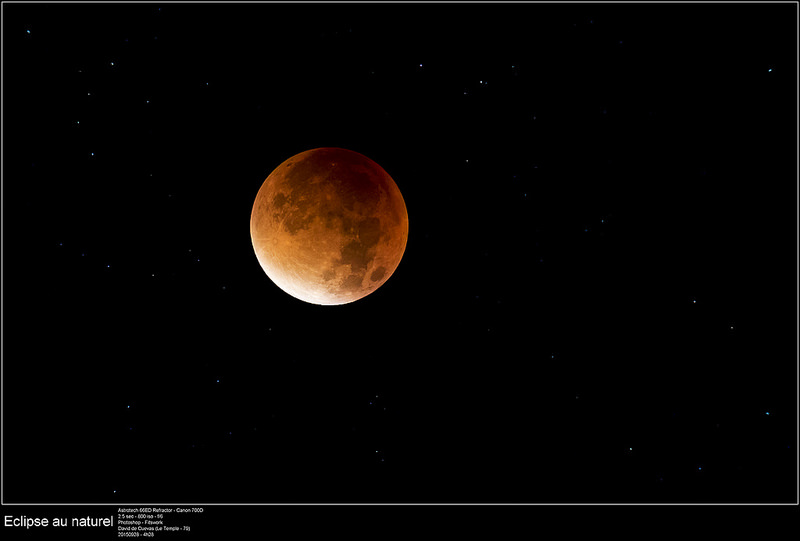
Task: Click the red eclipsed moon
Action: pyautogui.click(x=329, y=226)
